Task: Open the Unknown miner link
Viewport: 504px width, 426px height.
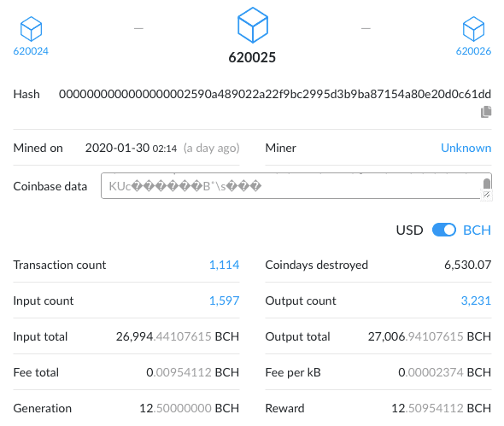Action: 466,148
